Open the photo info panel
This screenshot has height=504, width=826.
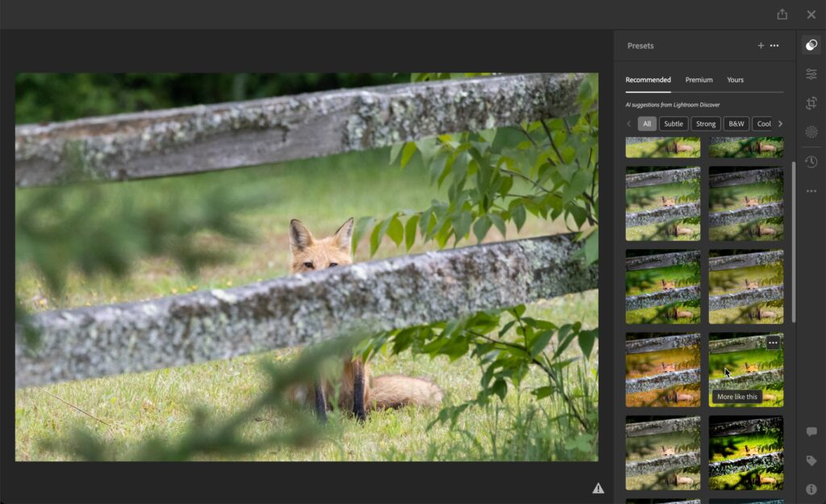pyautogui.click(x=811, y=489)
